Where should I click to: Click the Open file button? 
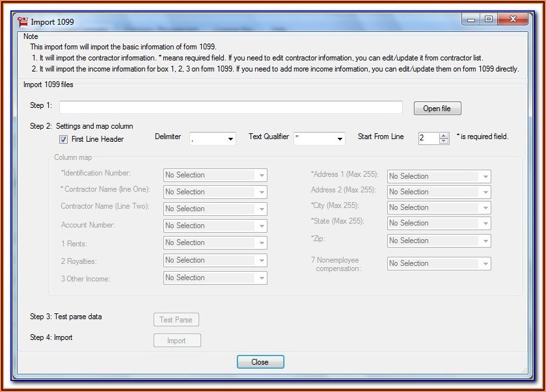click(437, 109)
